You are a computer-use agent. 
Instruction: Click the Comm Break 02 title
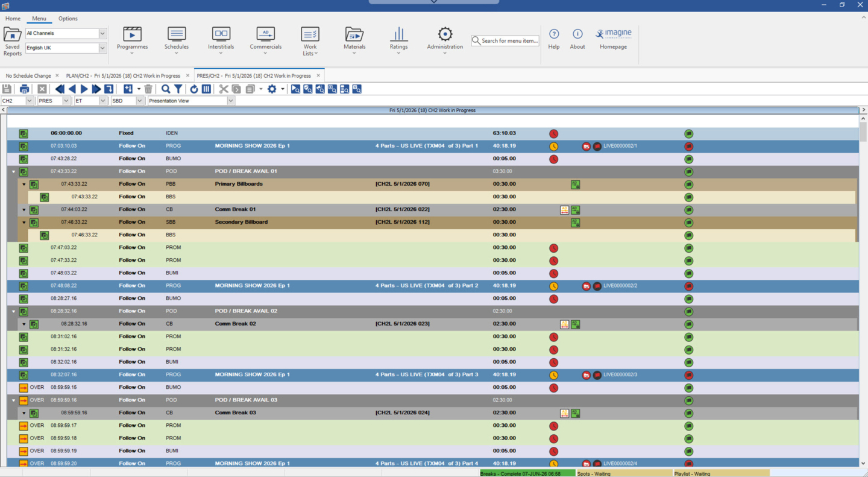235,324
